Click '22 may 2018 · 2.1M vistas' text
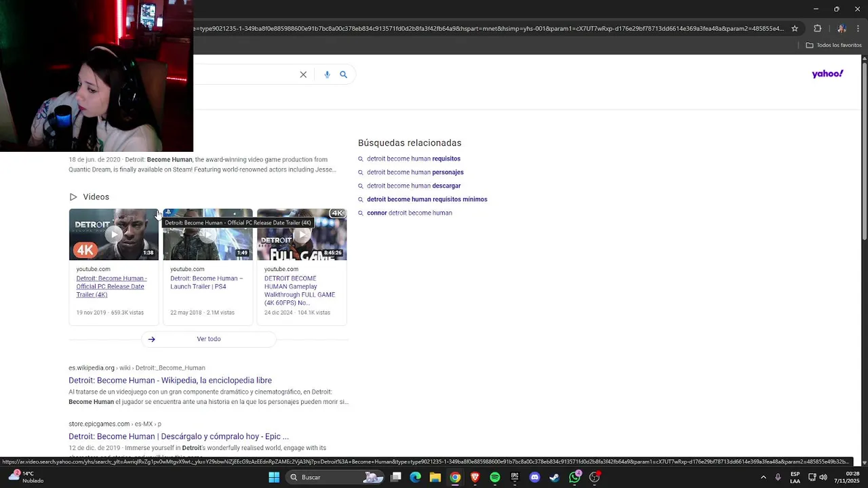 coord(202,312)
